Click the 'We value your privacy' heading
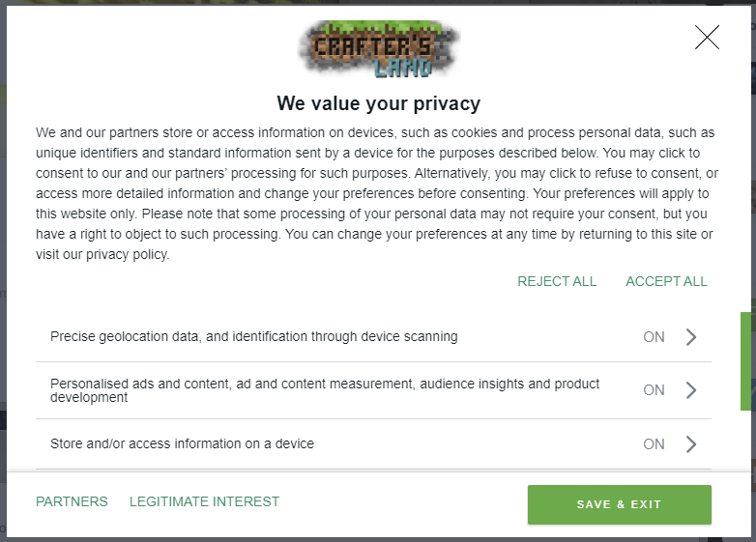Screen dimensions: 756x542 point(378,103)
